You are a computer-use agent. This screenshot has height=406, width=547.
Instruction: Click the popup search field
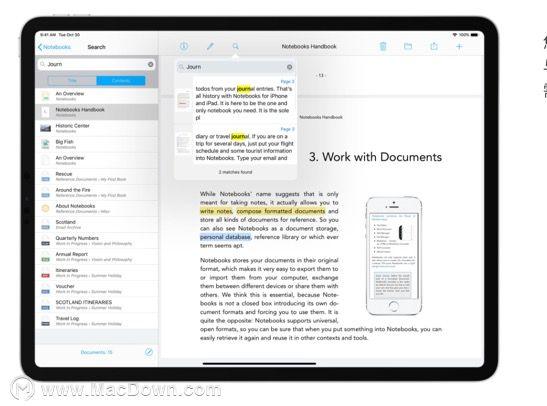pos(235,67)
